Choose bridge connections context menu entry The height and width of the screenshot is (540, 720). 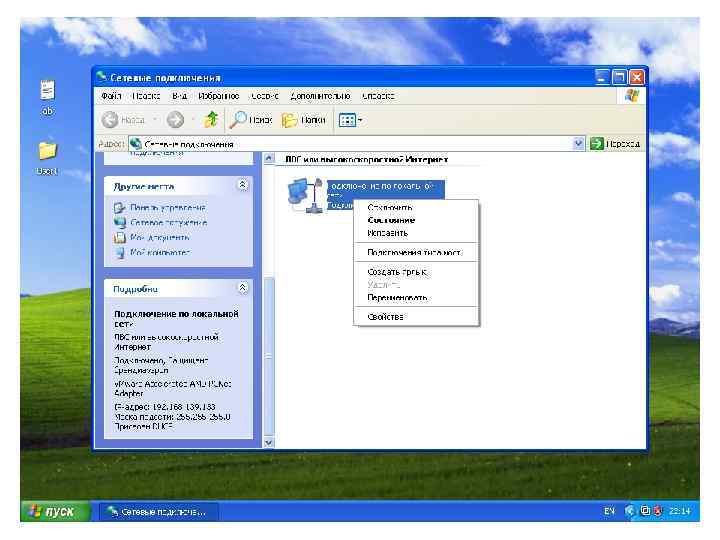[416, 252]
